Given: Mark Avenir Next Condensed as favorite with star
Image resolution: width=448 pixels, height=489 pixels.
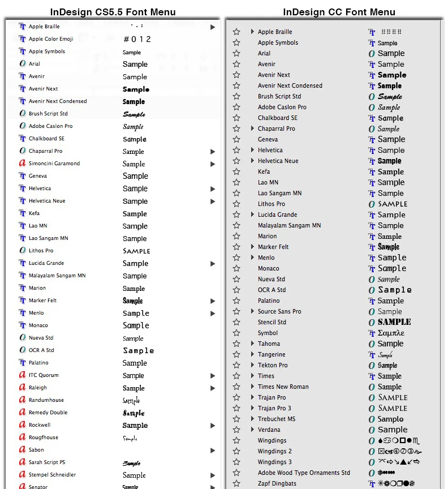Looking at the screenshot, I should (236, 85).
